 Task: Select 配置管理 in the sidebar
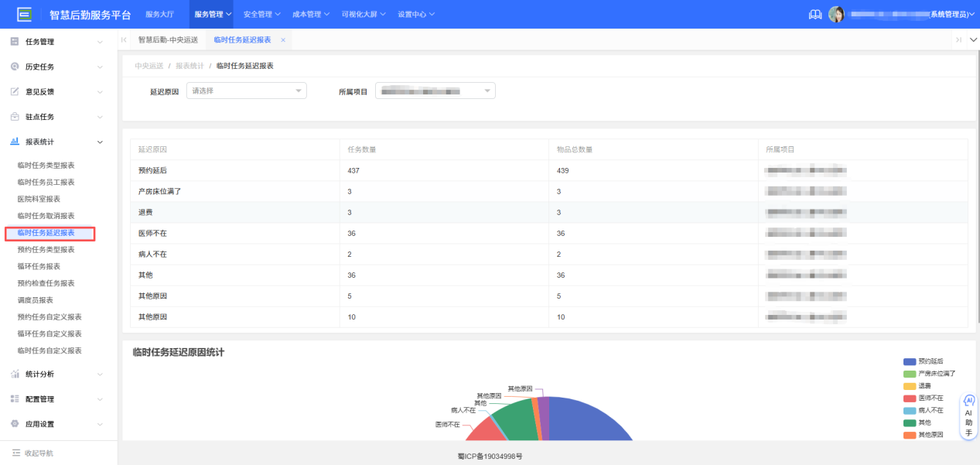coord(46,400)
